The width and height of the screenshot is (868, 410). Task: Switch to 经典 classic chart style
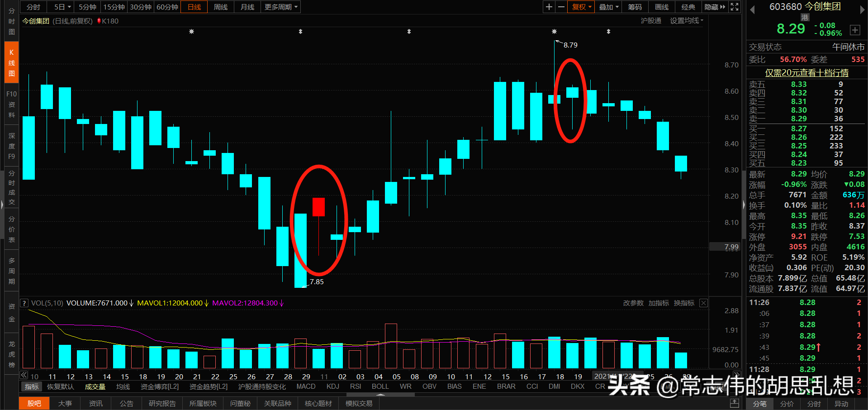click(x=688, y=7)
